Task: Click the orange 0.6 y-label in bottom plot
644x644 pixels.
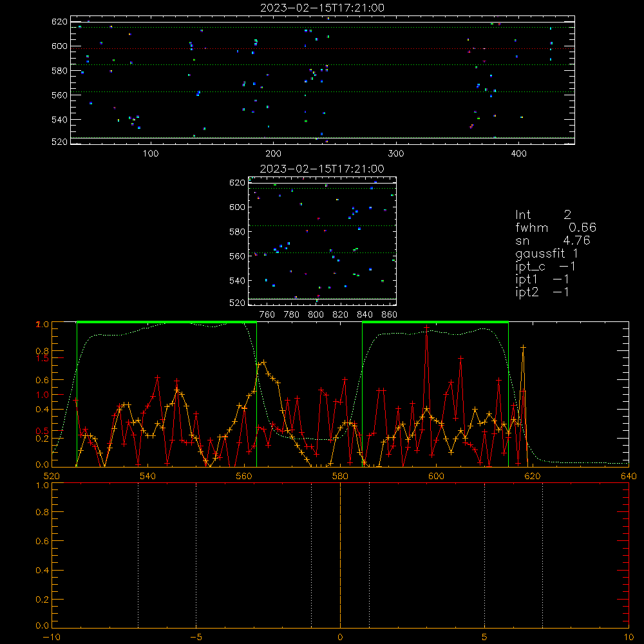Action: coord(43,542)
